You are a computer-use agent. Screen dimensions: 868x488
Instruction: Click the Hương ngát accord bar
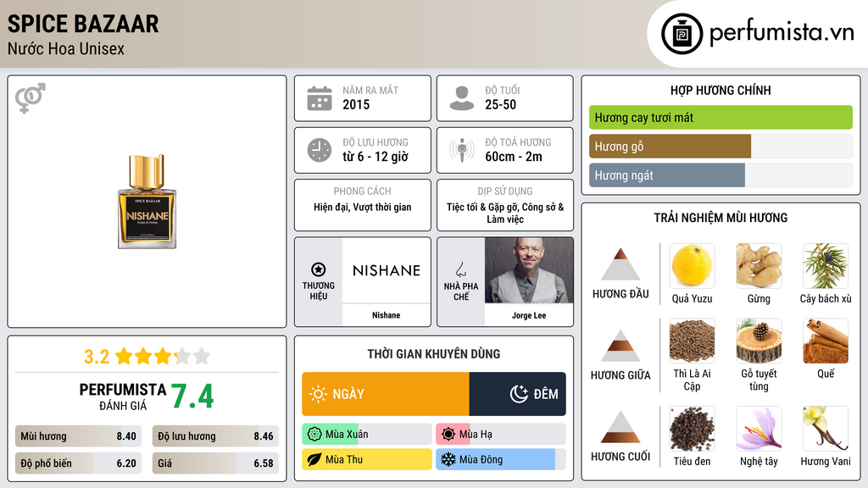[x=721, y=175]
